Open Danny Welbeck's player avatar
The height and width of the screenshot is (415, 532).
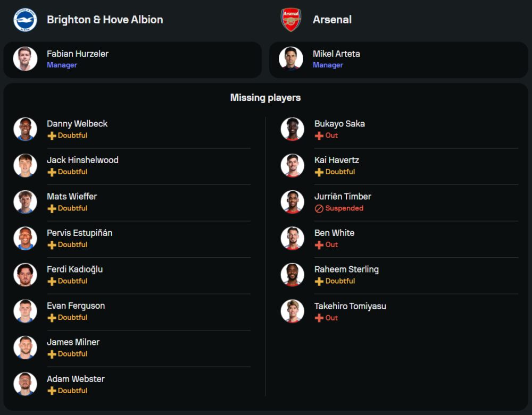click(x=25, y=129)
